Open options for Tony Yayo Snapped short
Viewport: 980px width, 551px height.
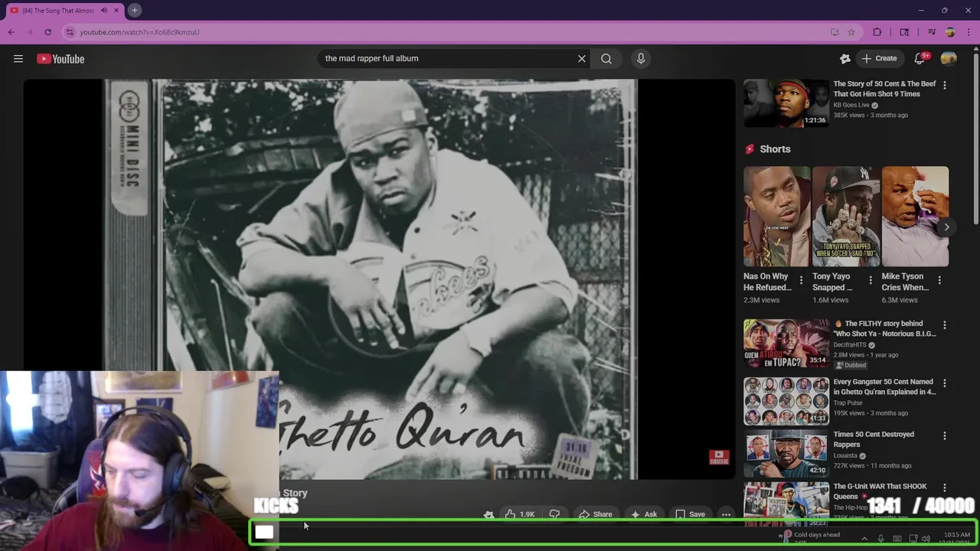871,280
